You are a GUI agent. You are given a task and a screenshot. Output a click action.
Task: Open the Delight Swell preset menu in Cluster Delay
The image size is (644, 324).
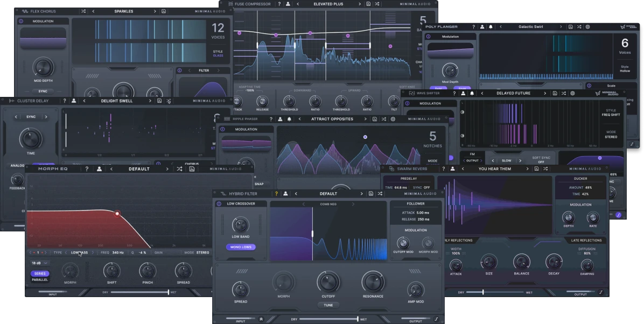tap(117, 101)
